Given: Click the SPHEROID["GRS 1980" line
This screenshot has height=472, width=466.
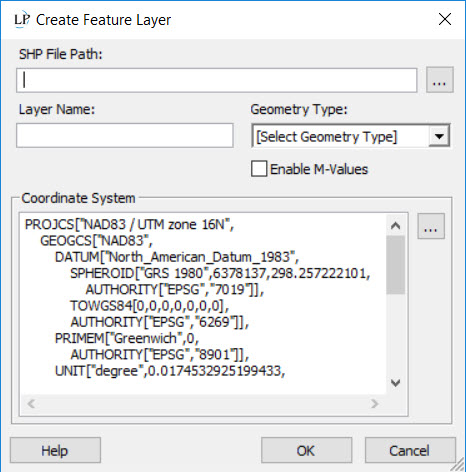Looking at the screenshot, I should point(220,273).
